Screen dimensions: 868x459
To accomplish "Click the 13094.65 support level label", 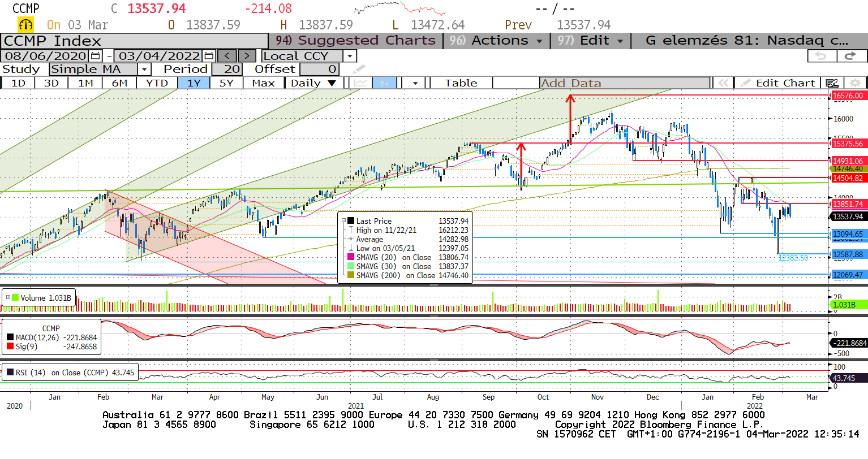I will [848, 234].
